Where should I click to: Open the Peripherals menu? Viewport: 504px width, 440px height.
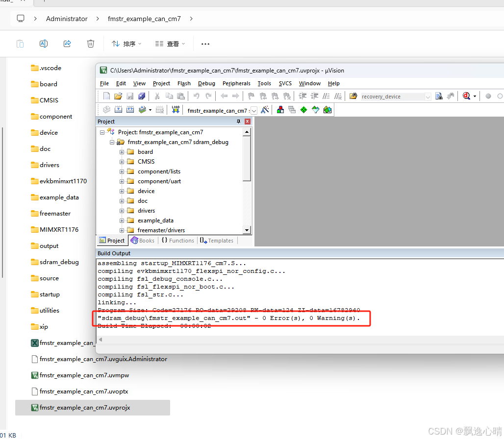tap(236, 83)
